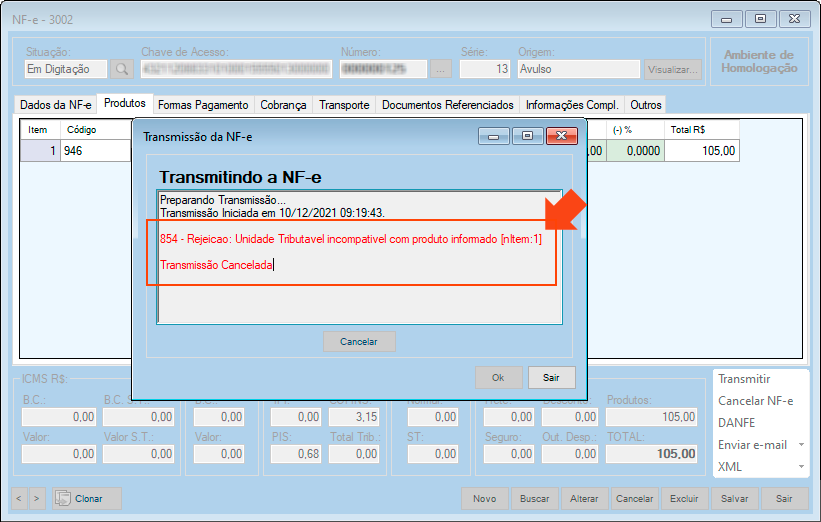Expand the XML dropdown arrow
821x522 pixels.
coord(800,467)
